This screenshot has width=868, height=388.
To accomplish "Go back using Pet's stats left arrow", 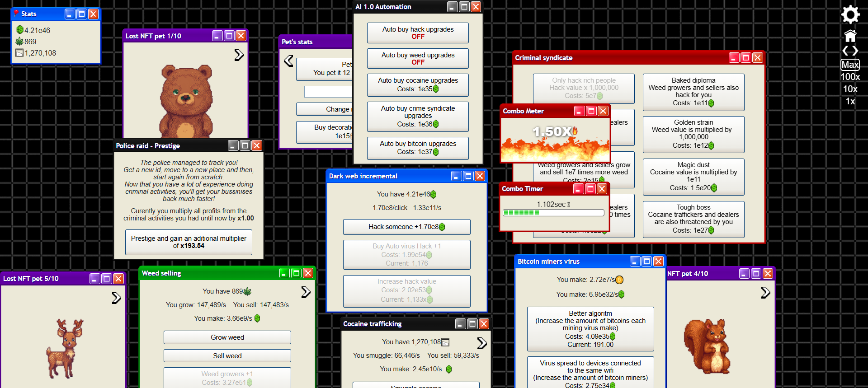I will (x=288, y=61).
